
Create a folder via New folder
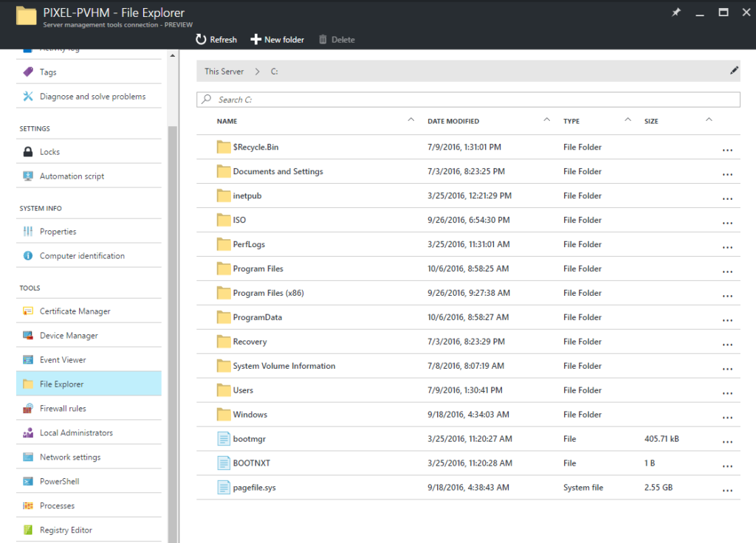(x=278, y=40)
